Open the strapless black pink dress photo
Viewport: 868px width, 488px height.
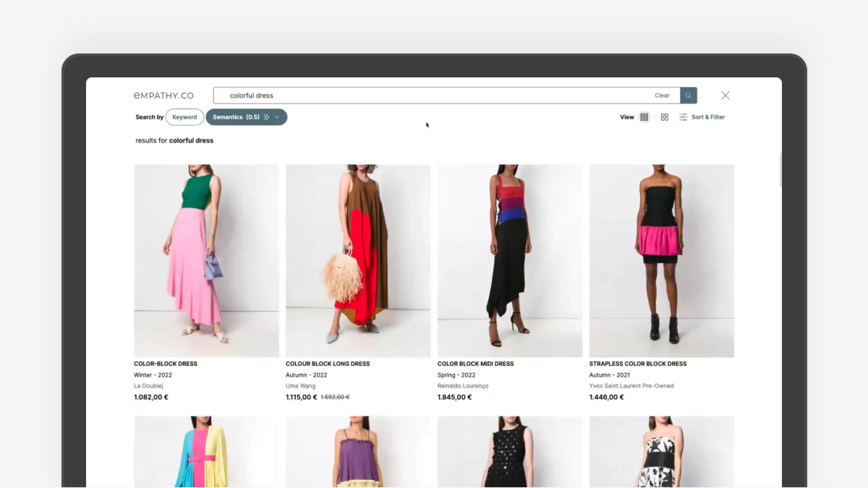click(661, 260)
